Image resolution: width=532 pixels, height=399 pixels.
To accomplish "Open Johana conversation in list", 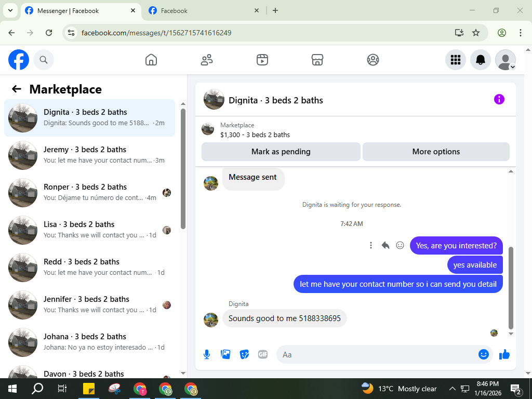I will [89, 342].
